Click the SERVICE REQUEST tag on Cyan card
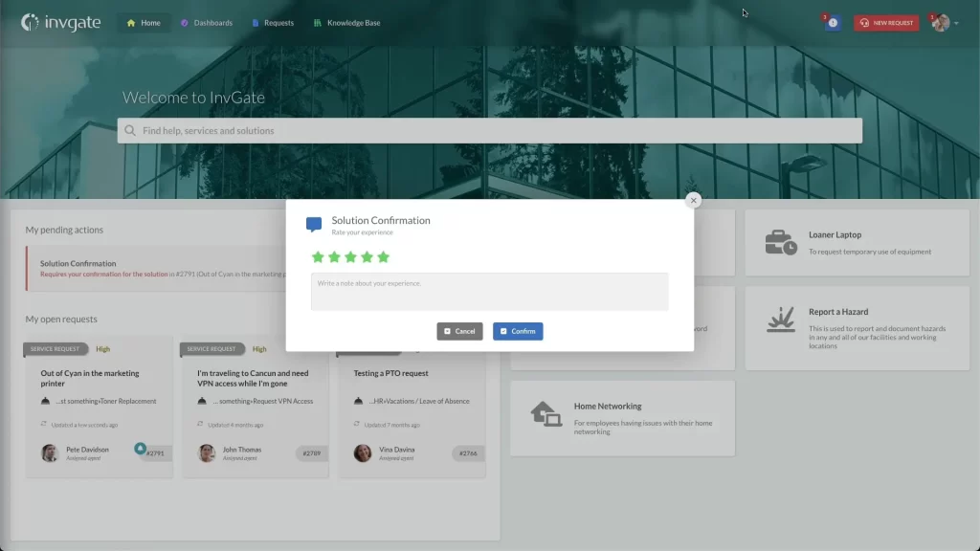This screenshot has width=980, height=551. tap(55, 349)
